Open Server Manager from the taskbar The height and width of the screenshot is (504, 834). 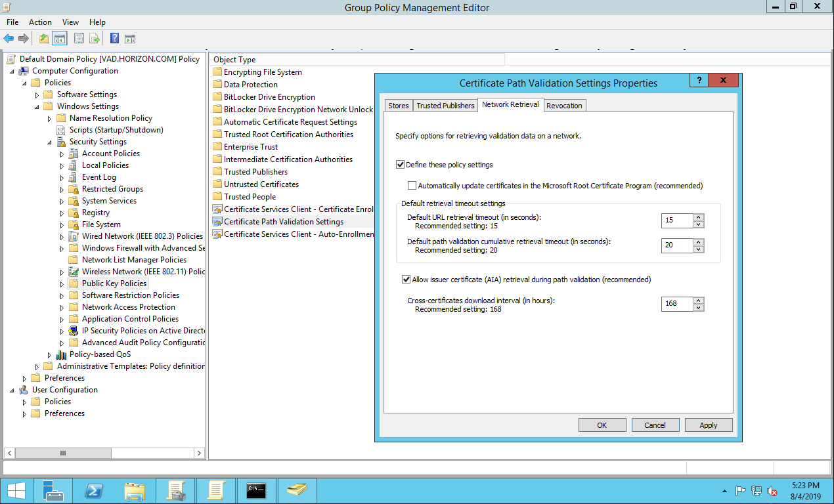pyautogui.click(x=53, y=491)
